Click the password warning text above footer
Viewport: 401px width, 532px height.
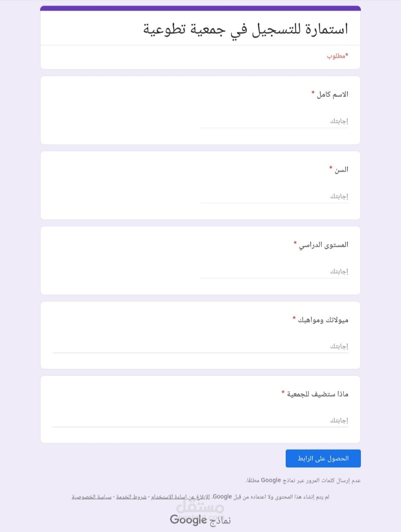click(303, 481)
